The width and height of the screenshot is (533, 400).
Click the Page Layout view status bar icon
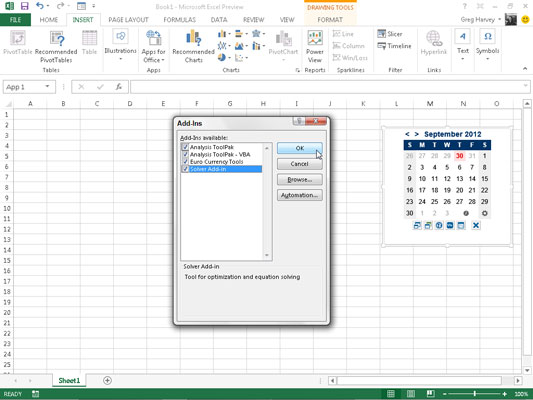pos(411,394)
